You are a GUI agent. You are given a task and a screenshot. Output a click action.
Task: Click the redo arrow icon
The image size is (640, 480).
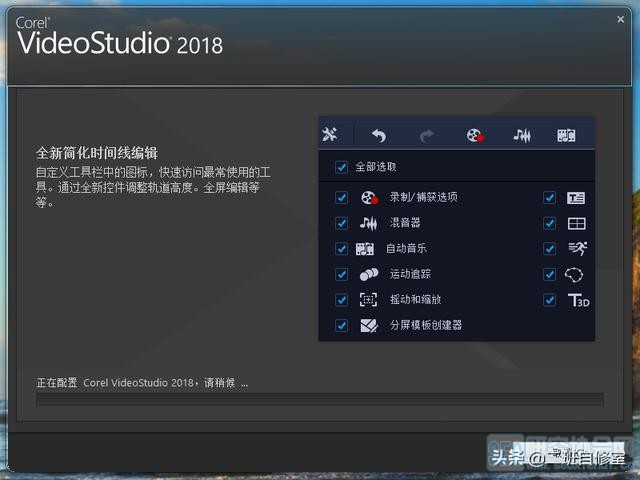[x=427, y=136]
